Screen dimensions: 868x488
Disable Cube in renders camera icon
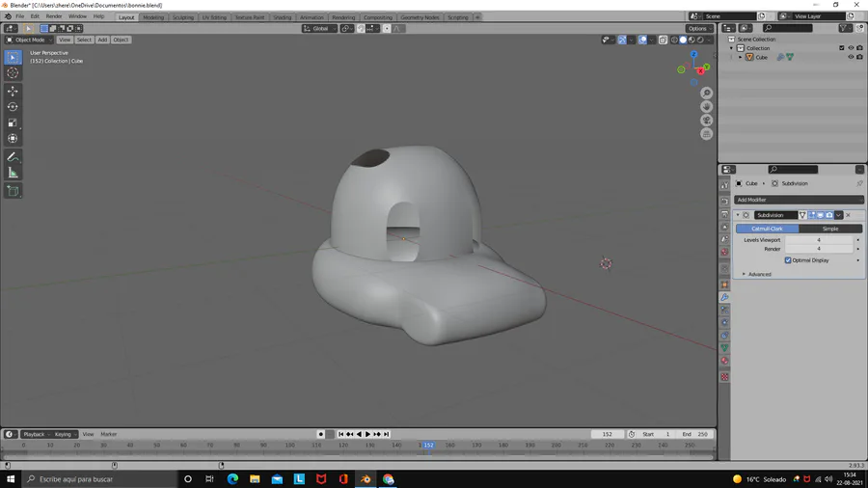[x=859, y=57]
